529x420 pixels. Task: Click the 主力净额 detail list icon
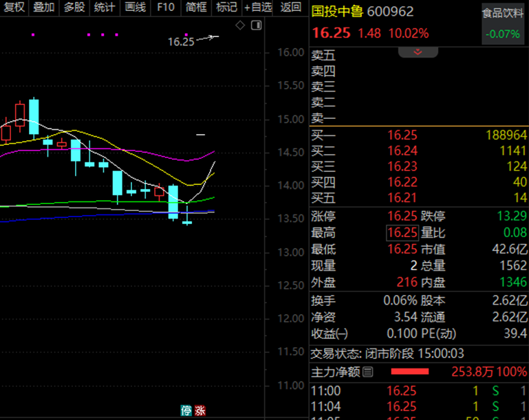click(x=368, y=372)
